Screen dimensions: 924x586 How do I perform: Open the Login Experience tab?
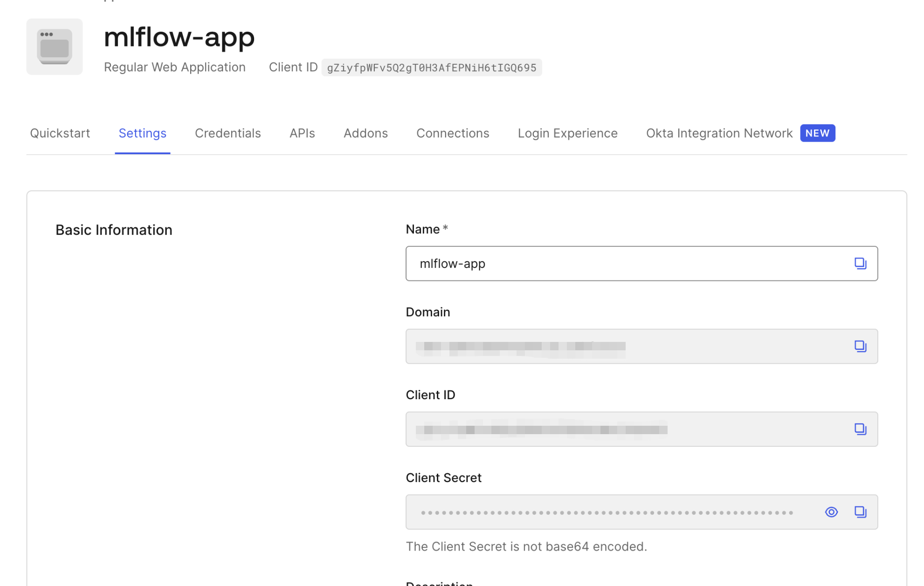click(x=567, y=133)
